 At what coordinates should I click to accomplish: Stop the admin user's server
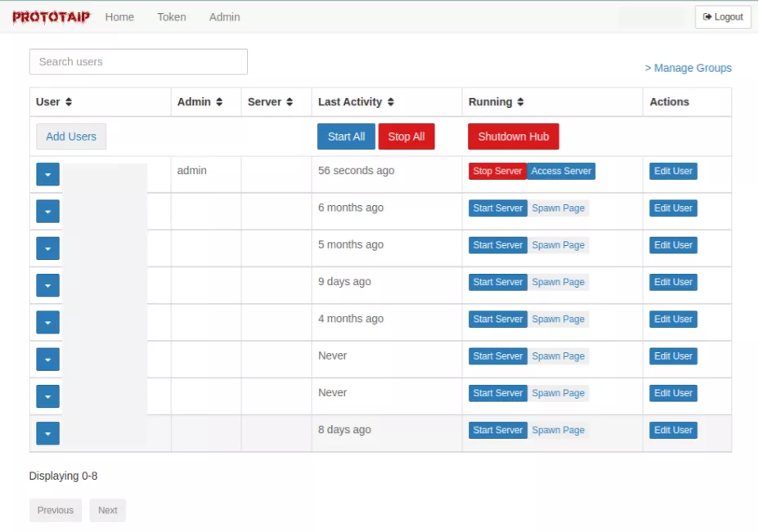(496, 171)
